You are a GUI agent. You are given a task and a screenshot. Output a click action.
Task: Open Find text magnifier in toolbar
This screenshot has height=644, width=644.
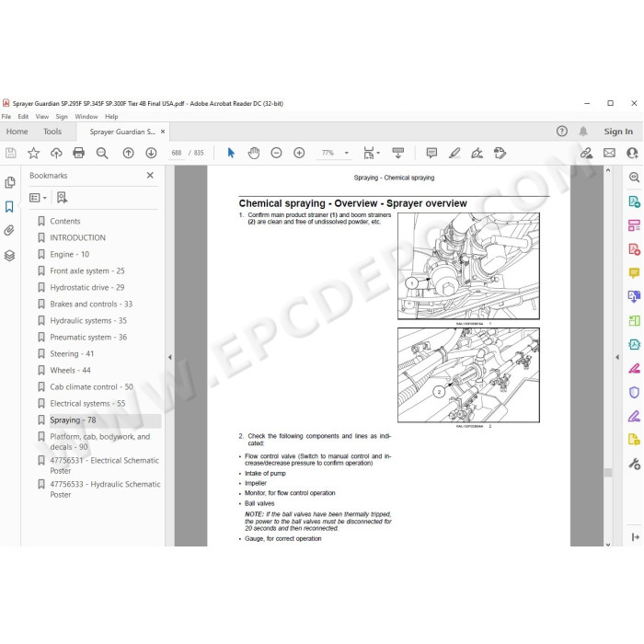click(102, 154)
